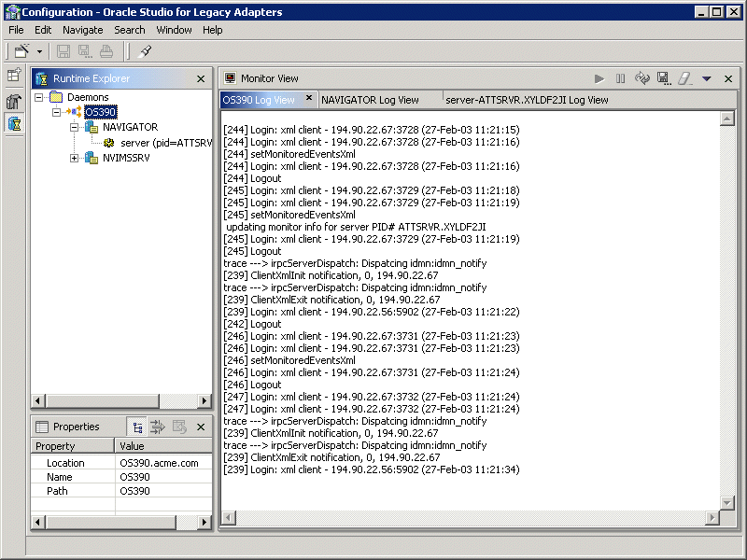Image resolution: width=747 pixels, height=560 pixels.
Task: Toggle the Properties filter icon
Action: (157, 427)
